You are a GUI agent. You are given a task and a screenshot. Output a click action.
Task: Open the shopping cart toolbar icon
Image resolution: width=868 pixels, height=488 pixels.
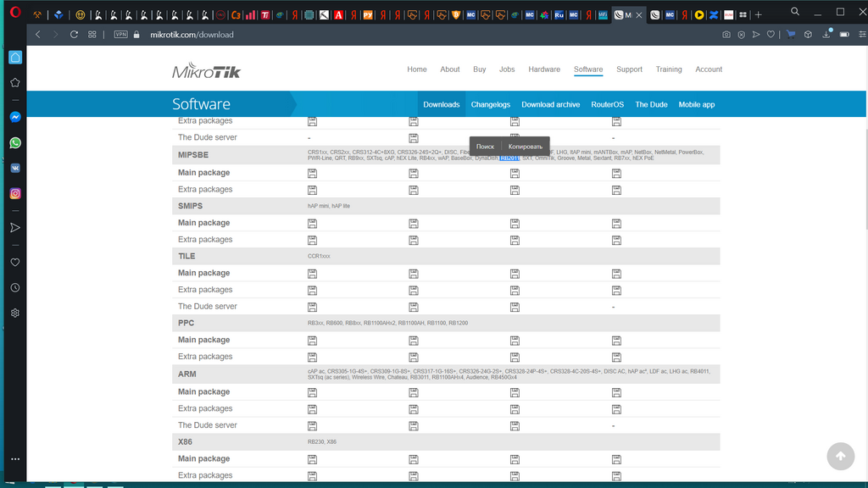pos(791,34)
